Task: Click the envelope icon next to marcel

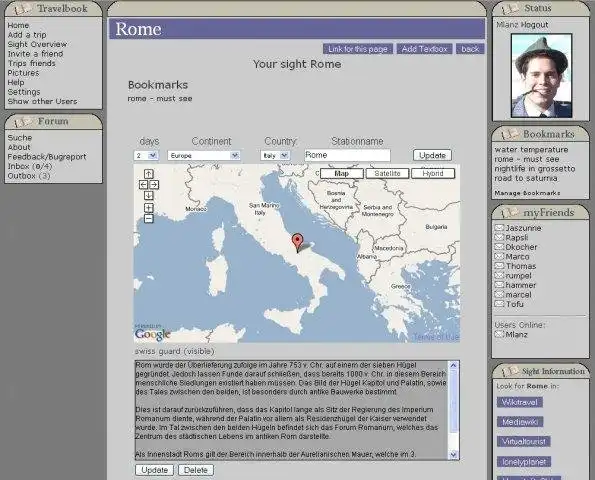Action: (499, 294)
